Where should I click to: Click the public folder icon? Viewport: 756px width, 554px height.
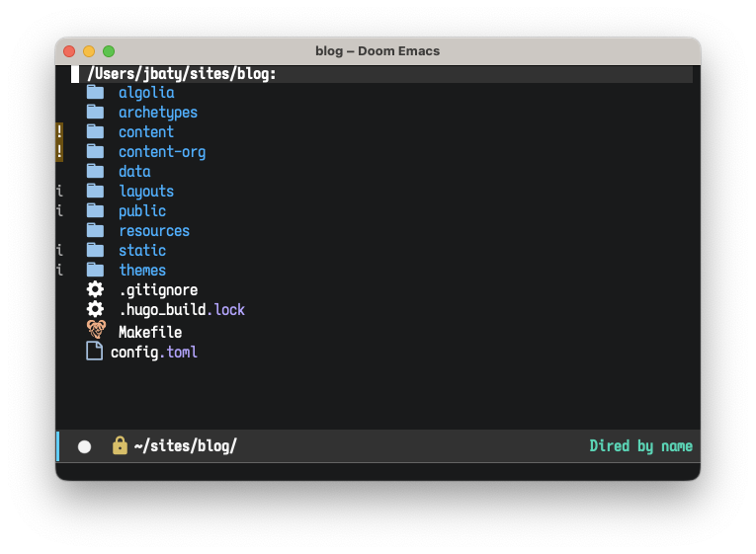tap(96, 210)
